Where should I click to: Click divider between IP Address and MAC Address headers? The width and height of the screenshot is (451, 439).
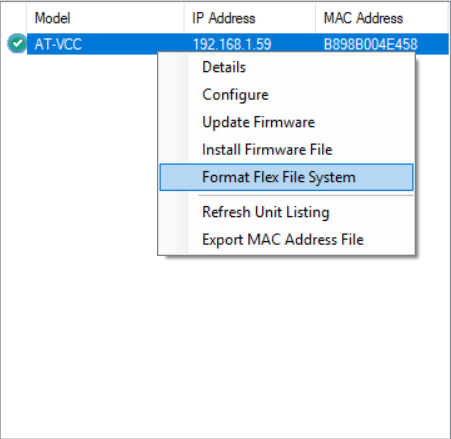point(316,18)
